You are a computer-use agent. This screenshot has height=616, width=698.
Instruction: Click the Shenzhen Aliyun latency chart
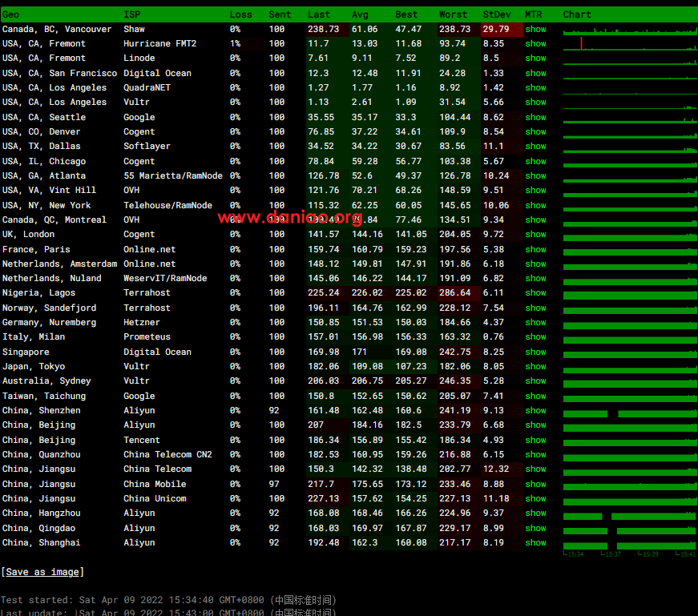click(630, 413)
